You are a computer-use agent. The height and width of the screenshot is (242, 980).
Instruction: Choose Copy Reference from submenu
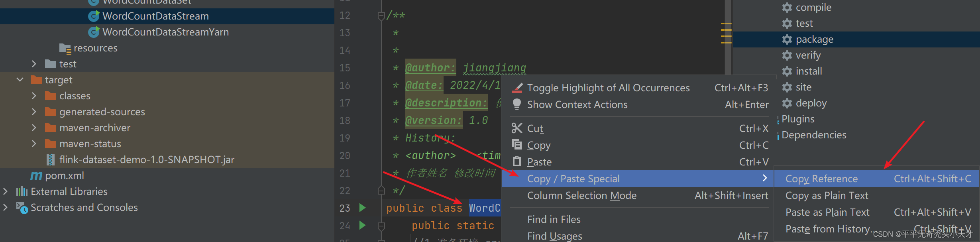(x=876, y=179)
